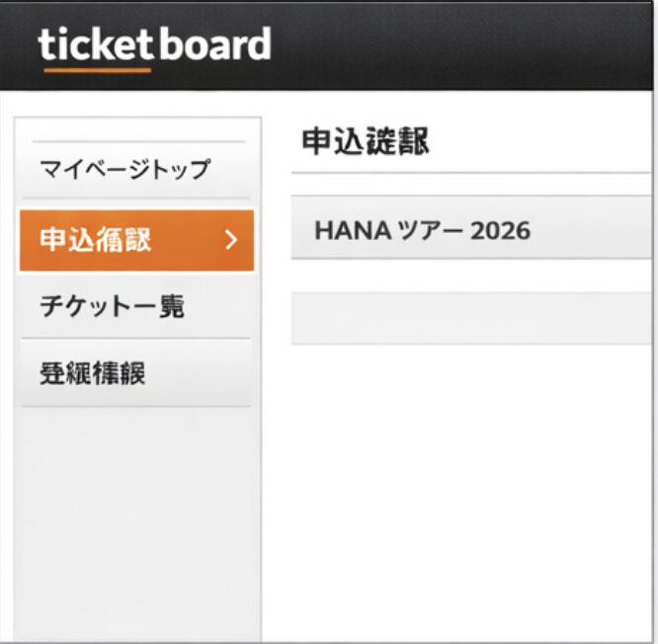Click the divider line under the page heading
The width and height of the screenshot is (658, 644).
coord(472,174)
